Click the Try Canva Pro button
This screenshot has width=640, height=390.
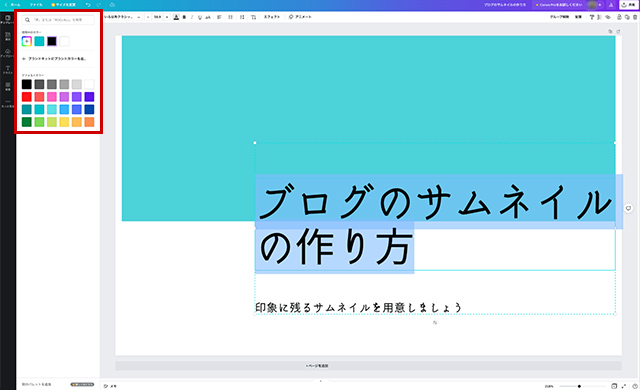[559, 4]
